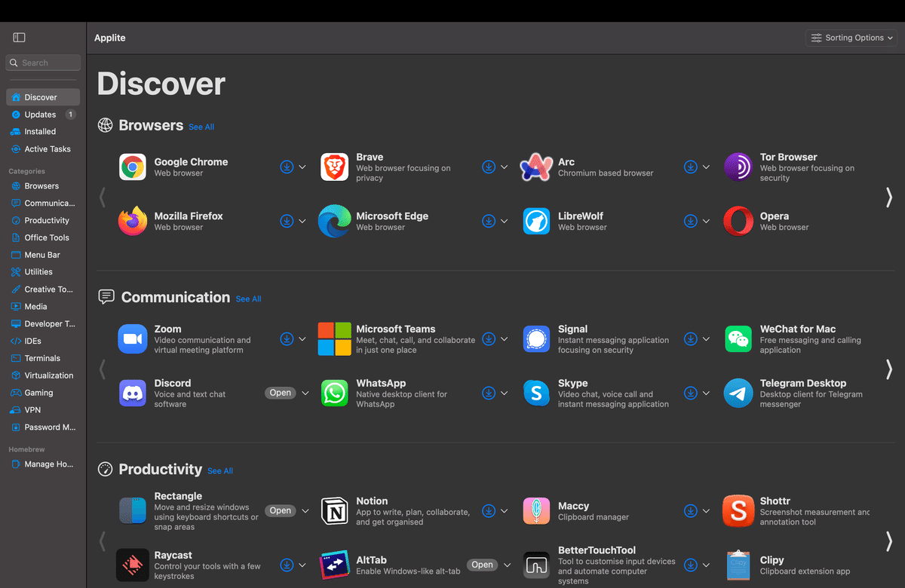Click the WeChat for Mac icon
Image resolution: width=905 pixels, height=588 pixels.
click(x=738, y=339)
